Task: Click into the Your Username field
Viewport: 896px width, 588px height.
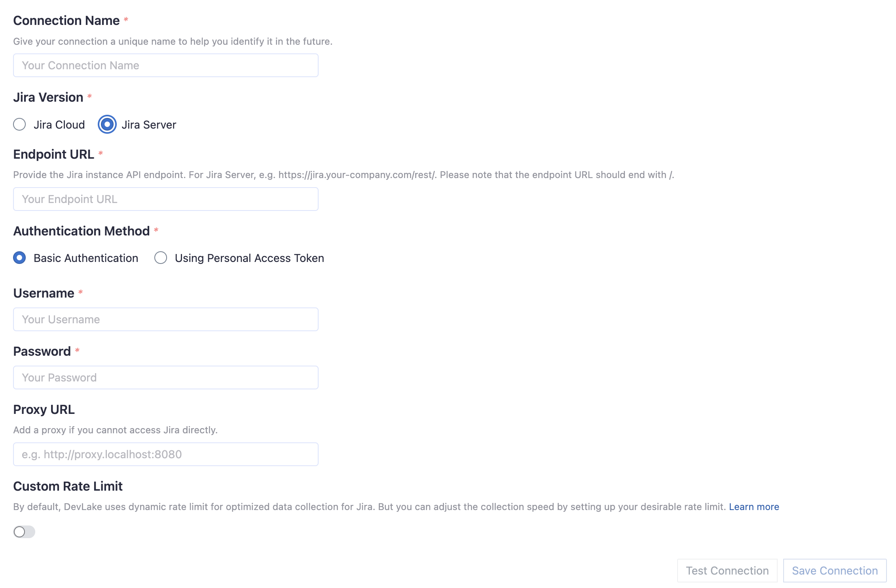Action: pos(165,319)
